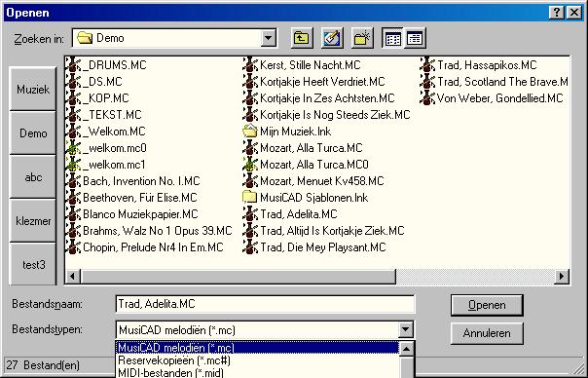This screenshot has height=378, width=588.
Task: Click the icon of Kerst, Stille Nacht.MC
Action: [x=250, y=65]
